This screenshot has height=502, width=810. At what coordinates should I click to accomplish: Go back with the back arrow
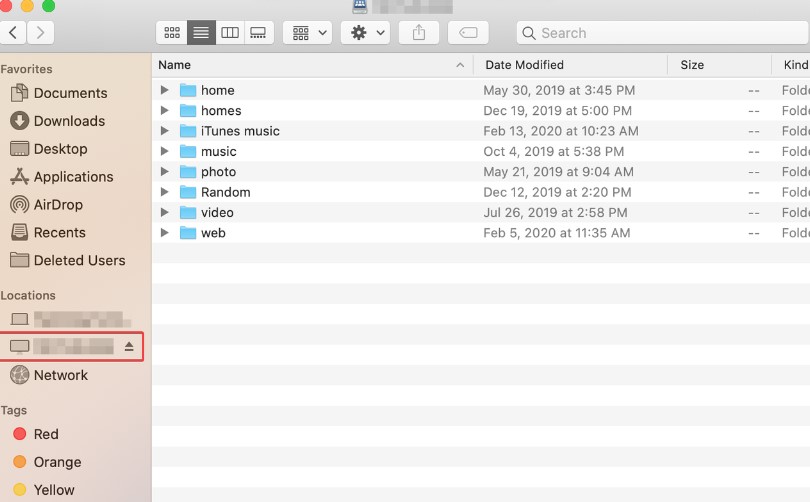14,33
